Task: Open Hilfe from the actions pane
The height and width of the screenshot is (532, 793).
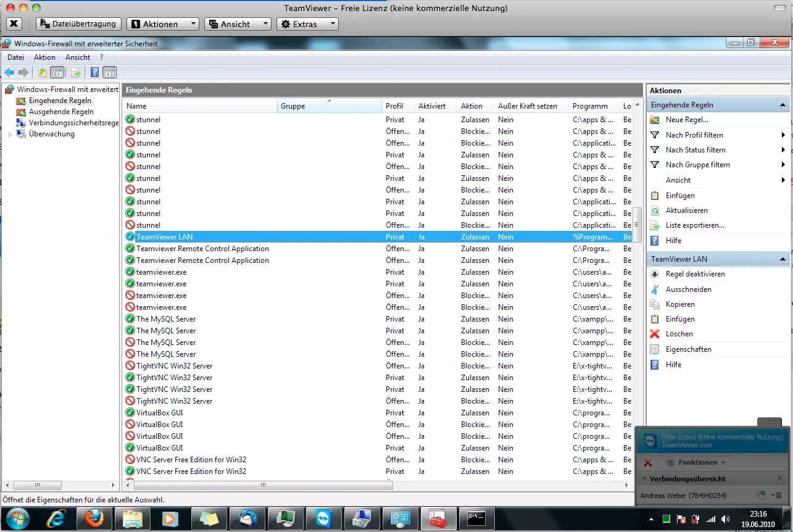Action: coord(673,364)
